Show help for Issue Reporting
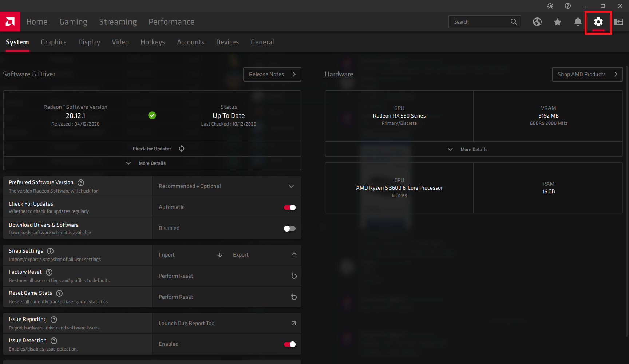Viewport: 629px width, 364px height. point(54,320)
